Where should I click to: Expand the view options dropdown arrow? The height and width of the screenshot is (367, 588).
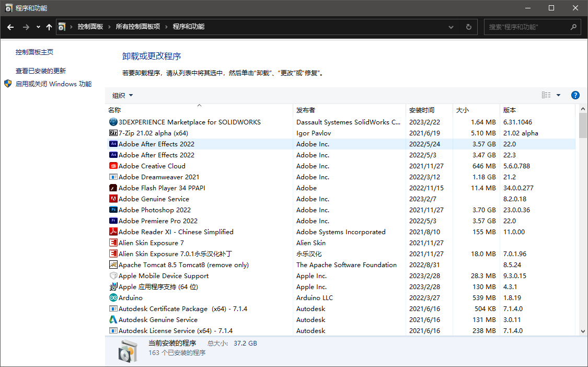(x=558, y=95)
